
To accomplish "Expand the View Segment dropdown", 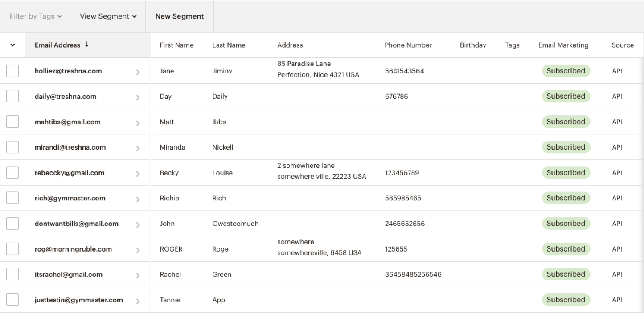I will click(108, 16).
